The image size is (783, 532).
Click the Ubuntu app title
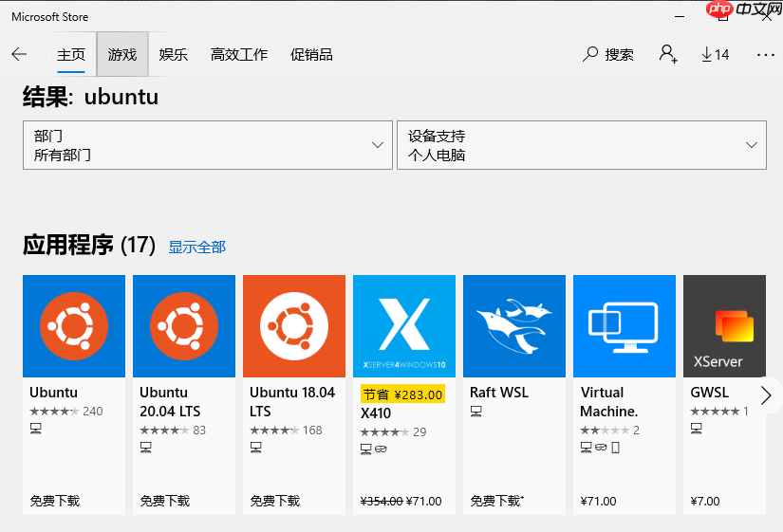[x=53, y=393]
